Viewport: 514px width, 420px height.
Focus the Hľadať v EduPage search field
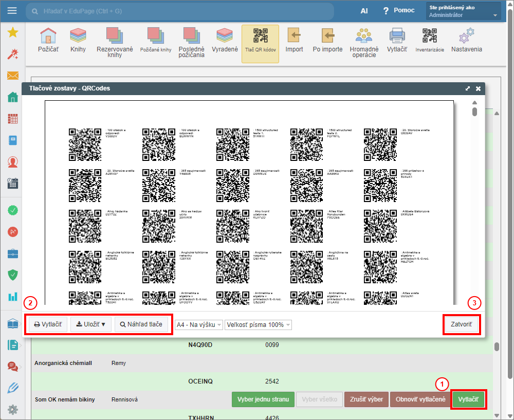[x=180, y=11]
